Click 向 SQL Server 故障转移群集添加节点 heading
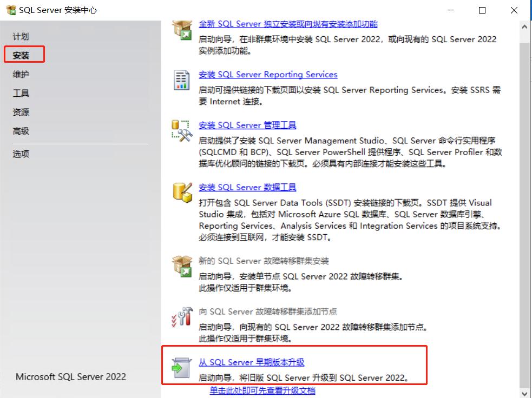The height and width of the screenshot is (398, 532). pos(268,311)
